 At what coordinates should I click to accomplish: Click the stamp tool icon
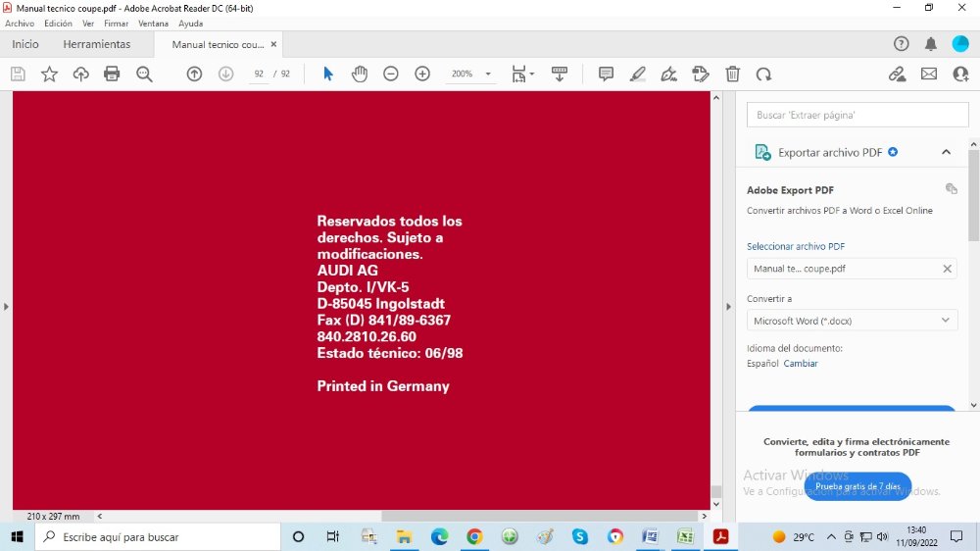(x=701, y=74)
